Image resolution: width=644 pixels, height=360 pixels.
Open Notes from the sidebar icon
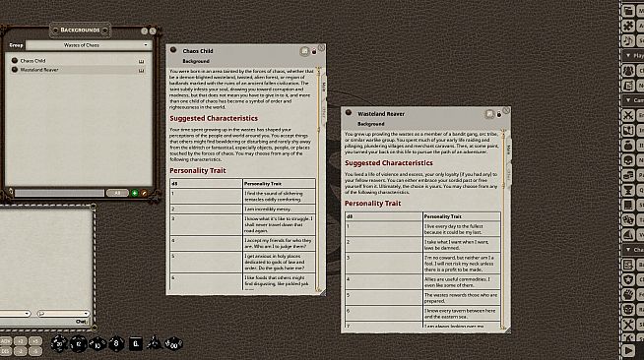pyautogui.click(x=628, y=86)
